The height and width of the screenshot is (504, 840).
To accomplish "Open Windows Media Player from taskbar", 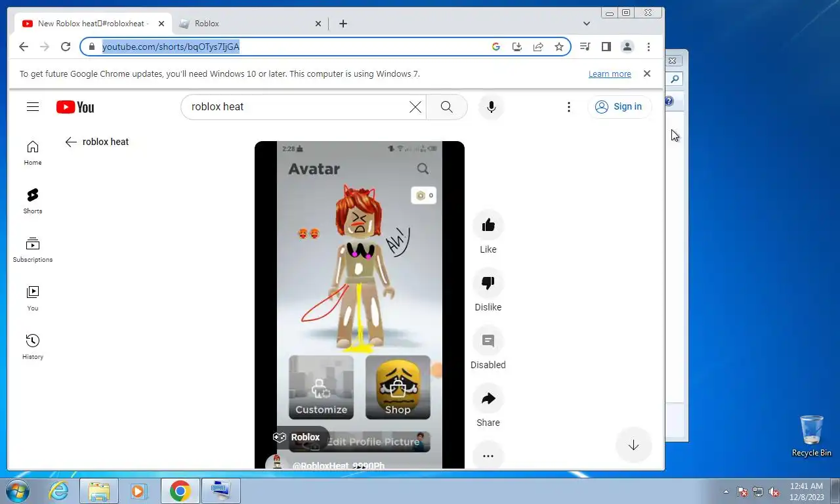I will tap(138, 491).
